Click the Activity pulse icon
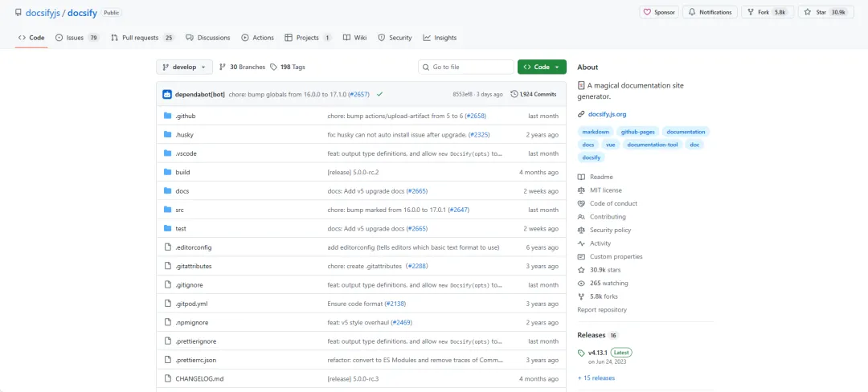Viewport: 868px width, 392px height. coord(581,244)
